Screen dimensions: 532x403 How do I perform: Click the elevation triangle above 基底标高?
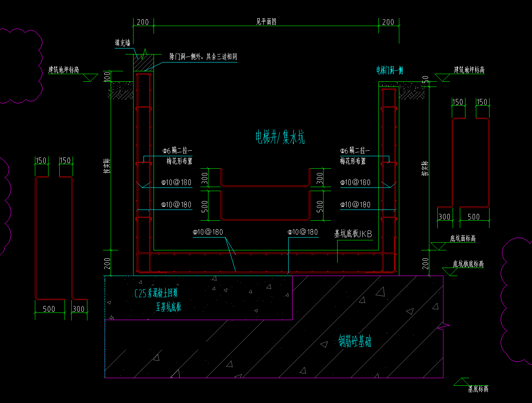(x=461, y=382)
